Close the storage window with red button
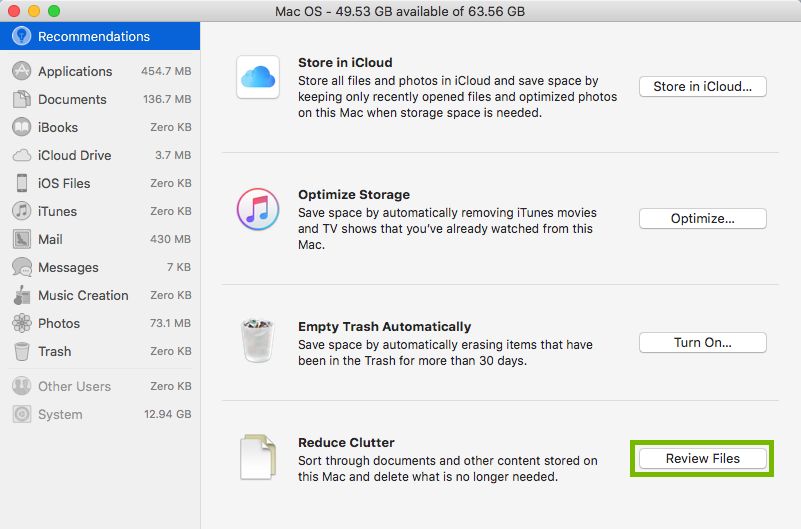Viewport: 801px width, 529px height. point(14,11)
